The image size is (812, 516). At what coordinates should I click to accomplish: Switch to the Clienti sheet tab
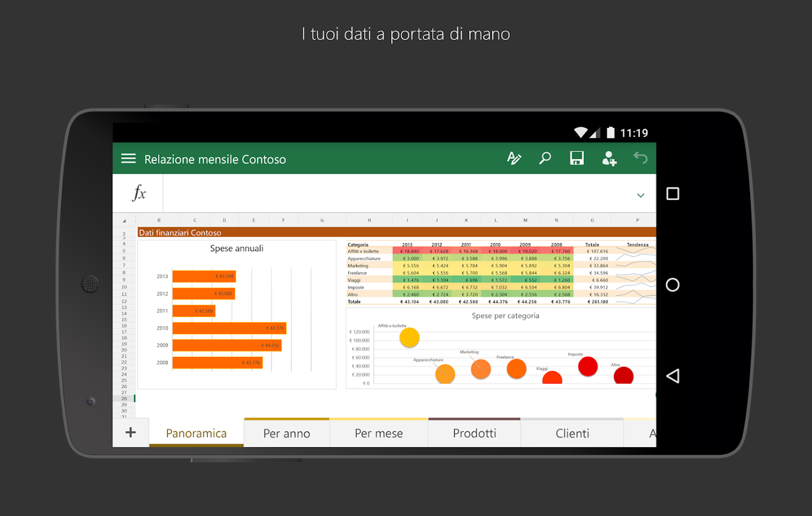(x=572, y=433)
